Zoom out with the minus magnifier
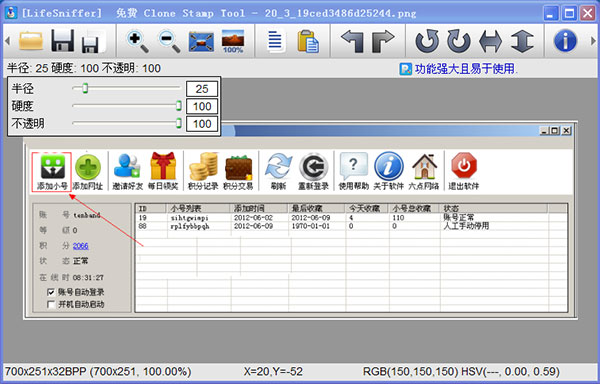600x384 pixels. point(169,41)
